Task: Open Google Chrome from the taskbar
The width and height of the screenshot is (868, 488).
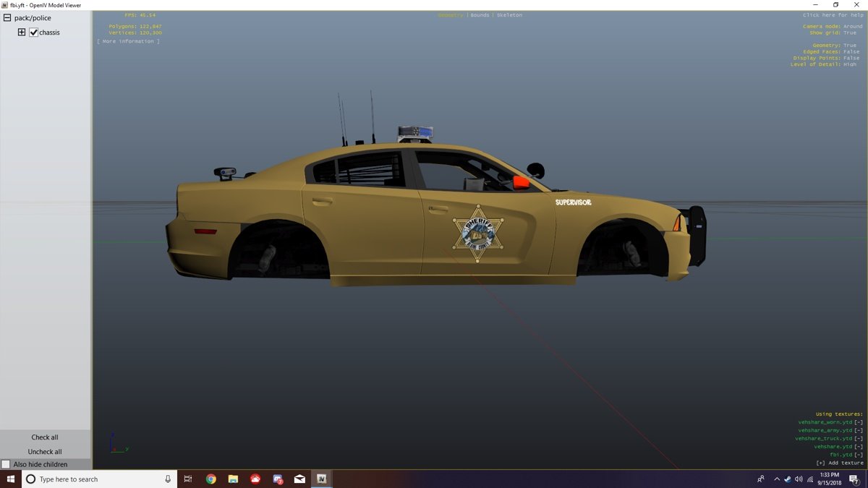Action: 211,479
